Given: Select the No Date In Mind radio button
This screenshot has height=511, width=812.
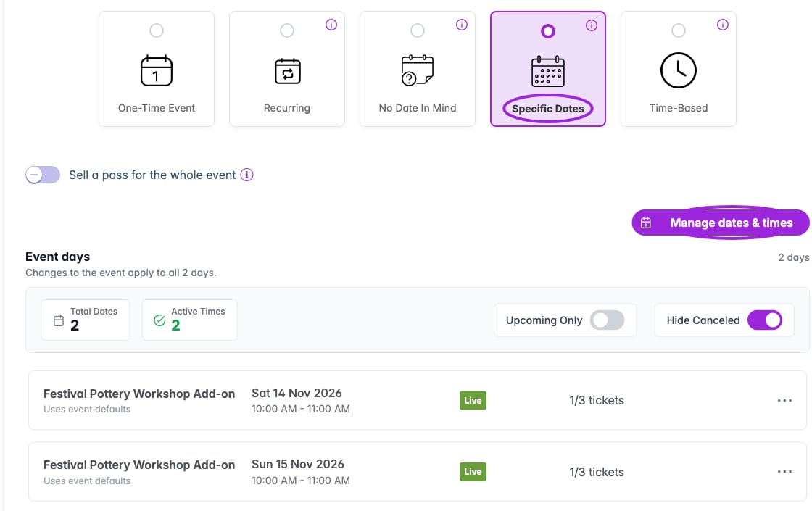Looking at the screenshot, I should pyautogui.click(x=418, y=30).
